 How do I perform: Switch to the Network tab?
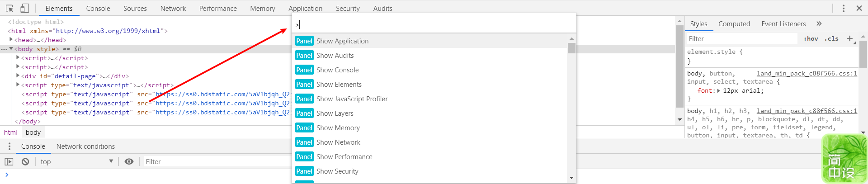click(173, 8)
